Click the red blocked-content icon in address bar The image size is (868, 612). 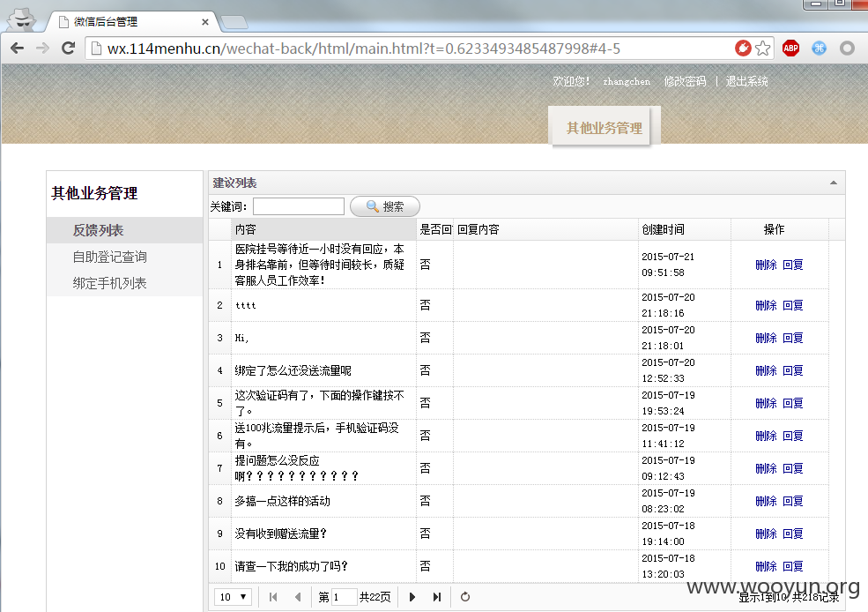coord(743,49)
